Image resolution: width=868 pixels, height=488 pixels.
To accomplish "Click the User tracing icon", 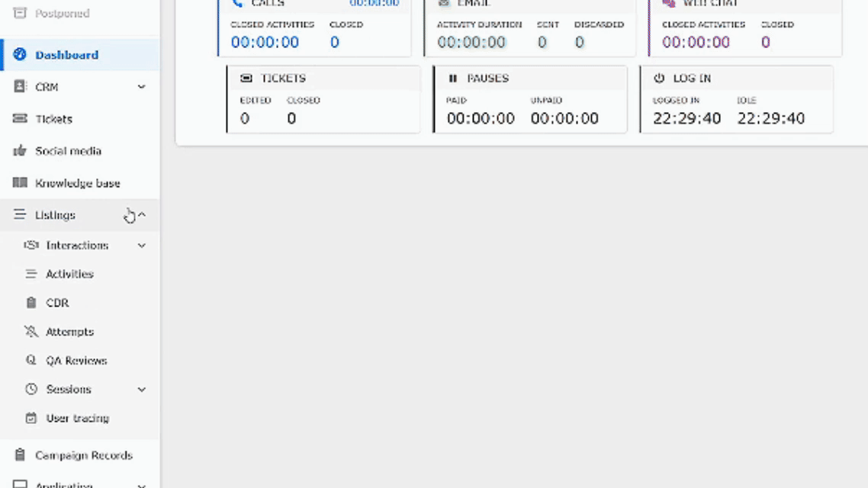I will [x=31, y=418].
